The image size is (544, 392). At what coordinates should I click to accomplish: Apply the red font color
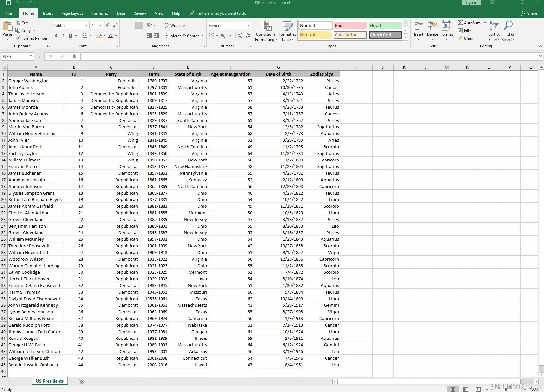[x=111, y=36]
